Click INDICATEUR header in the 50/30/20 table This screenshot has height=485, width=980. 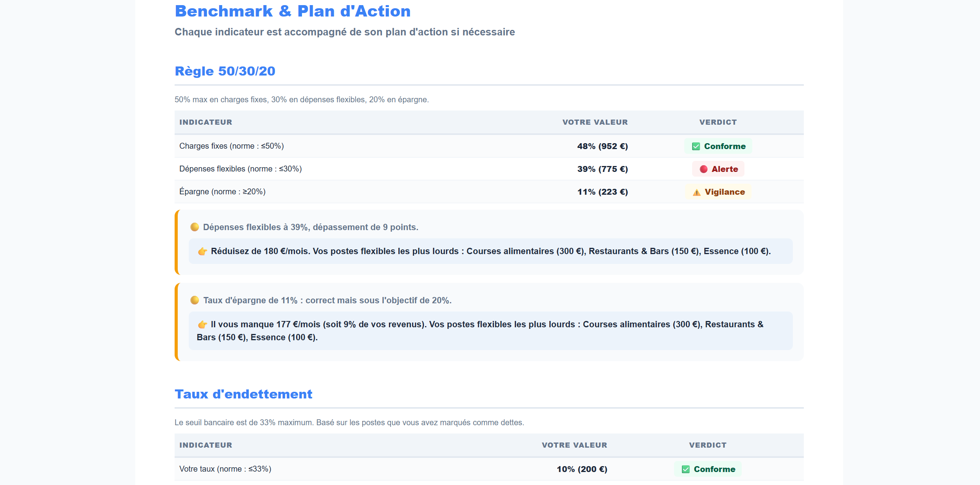pos(206,122)
